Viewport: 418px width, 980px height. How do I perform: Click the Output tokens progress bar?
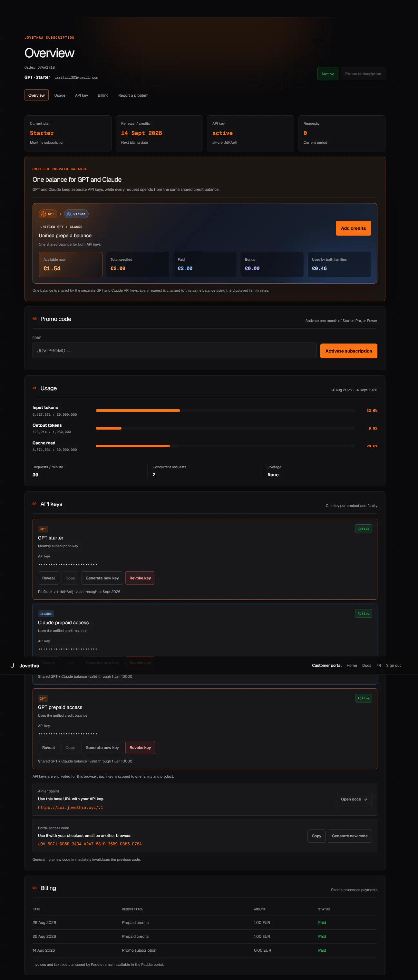(225, 428)
